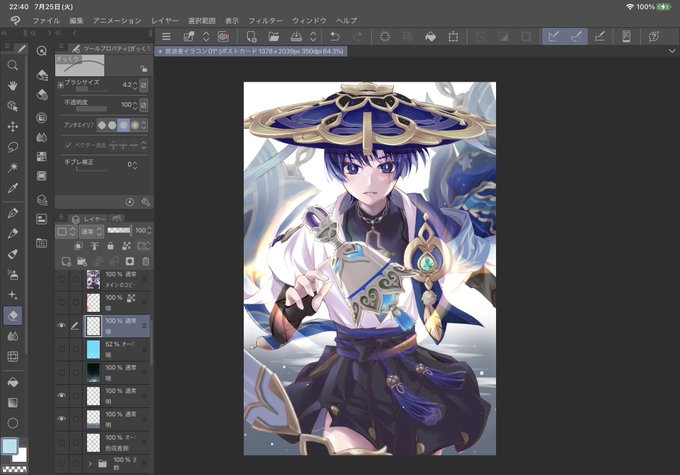Click the 不透明度 100 stepper
Viewport: 680px width, 475px height.
[x=135, y=105]
